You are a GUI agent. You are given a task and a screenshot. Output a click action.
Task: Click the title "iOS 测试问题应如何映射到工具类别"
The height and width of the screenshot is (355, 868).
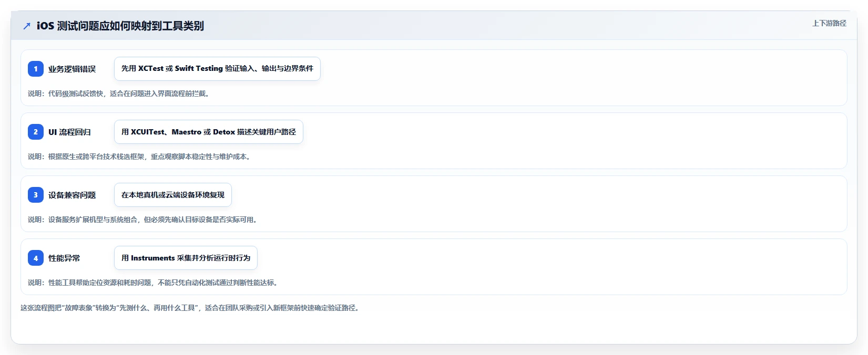tap(120, 26)
